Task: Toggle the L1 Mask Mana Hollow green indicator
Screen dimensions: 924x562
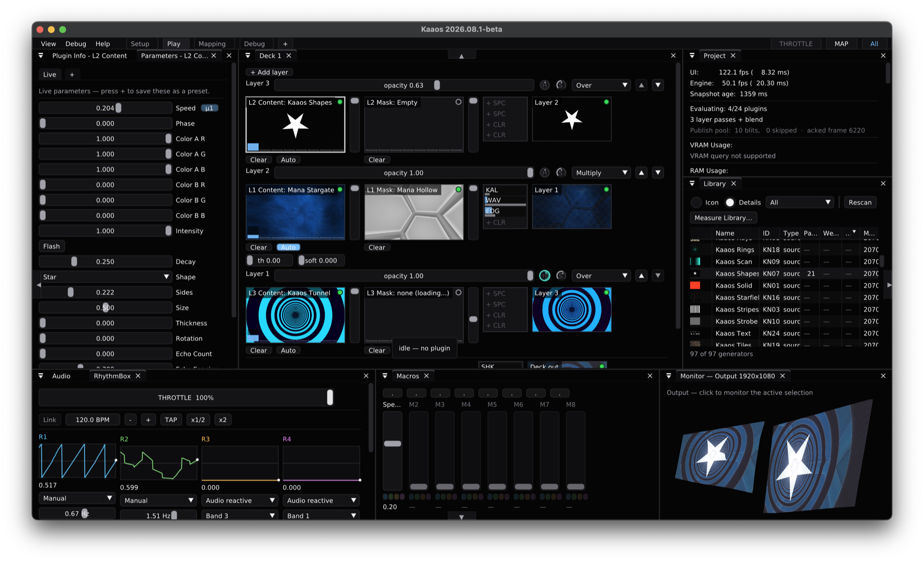Action: [x=458, y=189]
